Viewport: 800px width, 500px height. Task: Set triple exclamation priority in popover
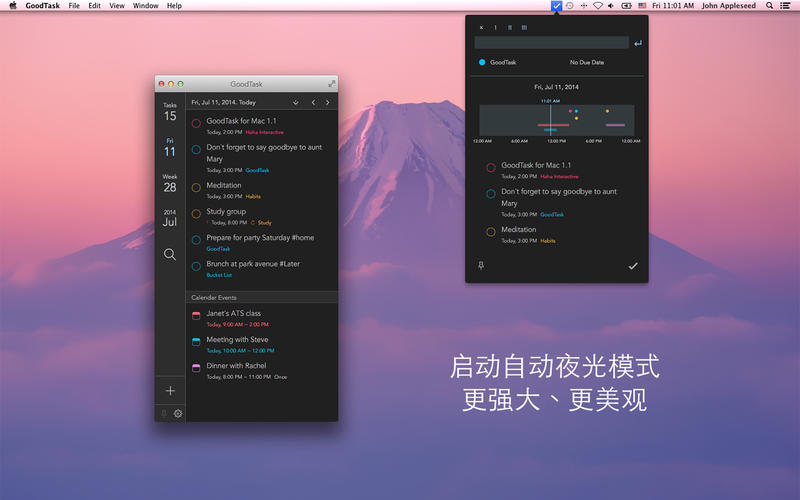point(524,28)
